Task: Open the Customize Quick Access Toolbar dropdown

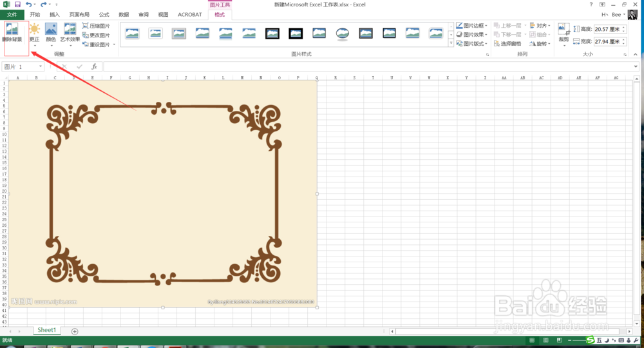Action: (56, 5)
